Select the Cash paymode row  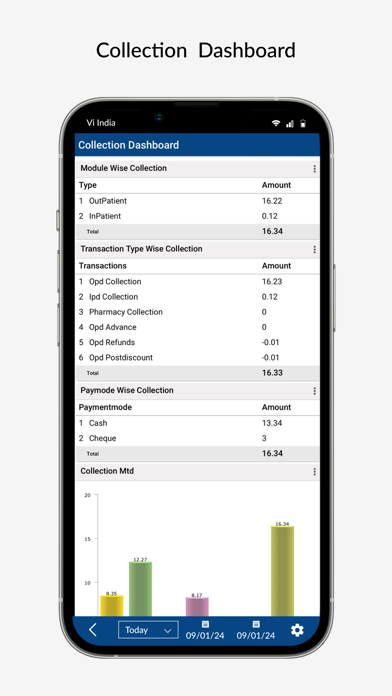click(198, 423)
